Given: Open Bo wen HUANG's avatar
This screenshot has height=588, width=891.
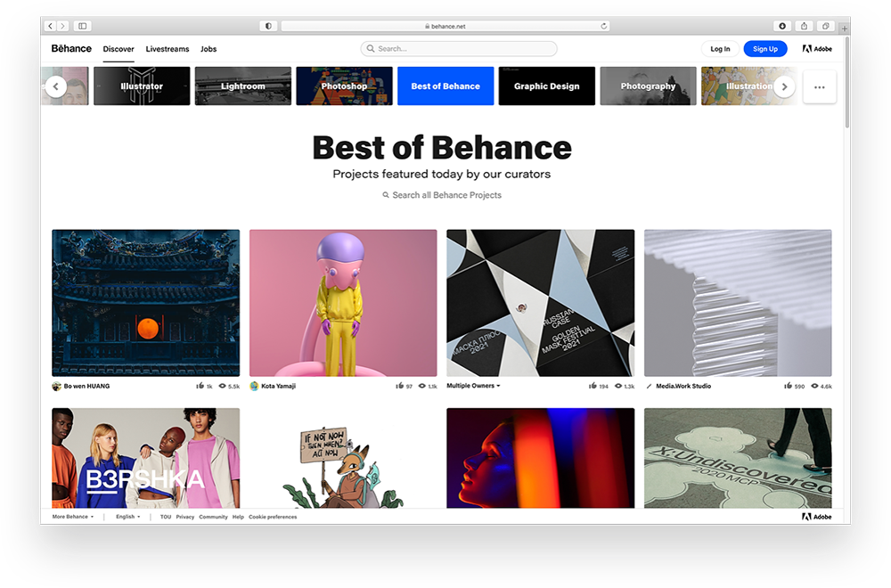Looking at the screenshot, I should tap(56, 387).
